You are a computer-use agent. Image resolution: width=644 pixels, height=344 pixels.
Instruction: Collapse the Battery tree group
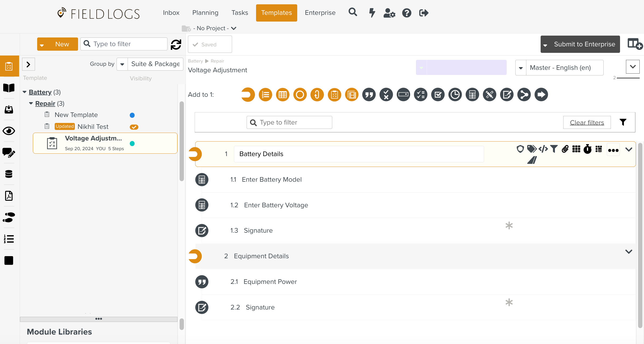coord(24,92)
